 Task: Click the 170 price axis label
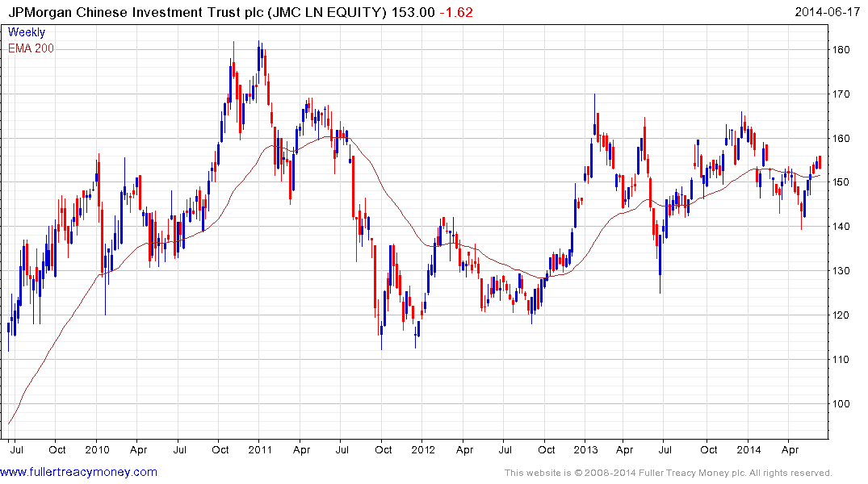point(841,94)
